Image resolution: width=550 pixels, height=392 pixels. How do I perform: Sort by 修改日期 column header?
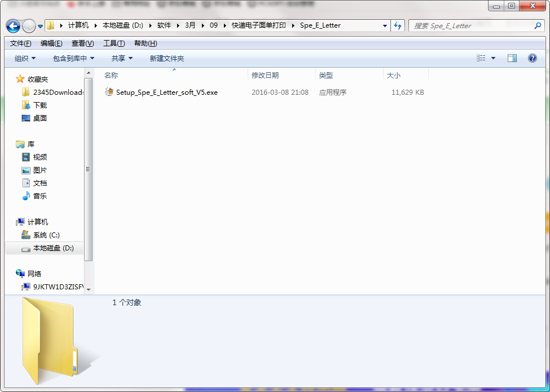[265, 75]
